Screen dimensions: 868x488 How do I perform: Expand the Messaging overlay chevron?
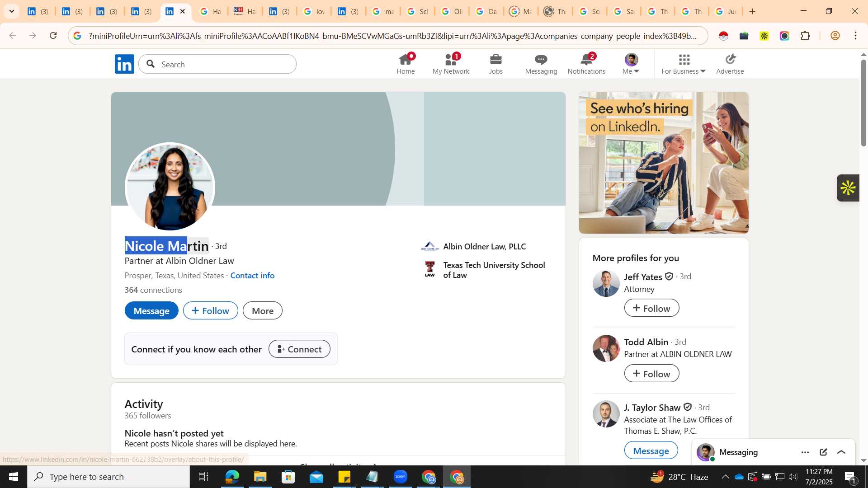point(841,452)
